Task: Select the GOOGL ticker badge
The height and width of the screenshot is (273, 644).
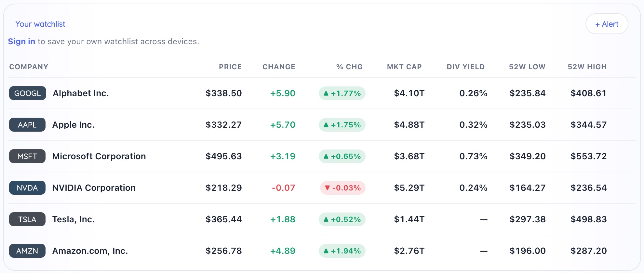Action: click(28, 93)
